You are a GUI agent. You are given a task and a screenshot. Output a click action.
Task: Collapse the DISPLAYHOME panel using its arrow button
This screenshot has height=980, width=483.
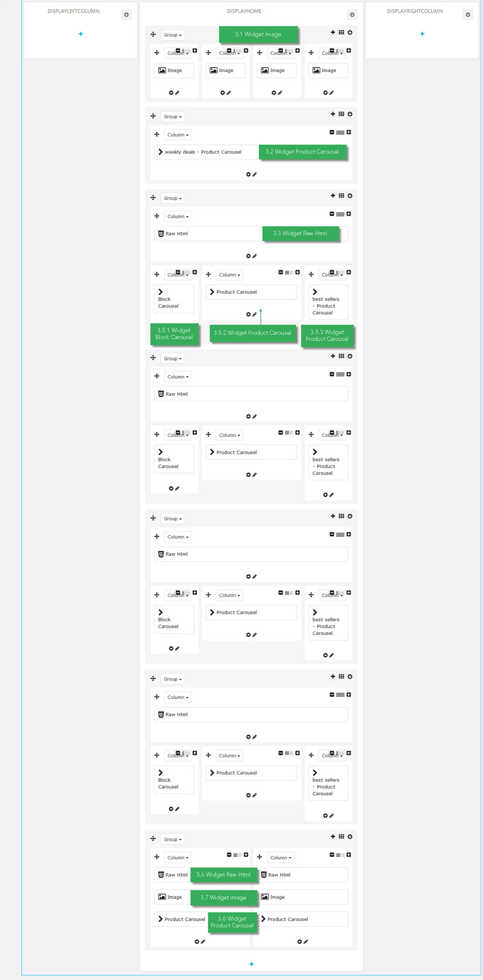352,14
